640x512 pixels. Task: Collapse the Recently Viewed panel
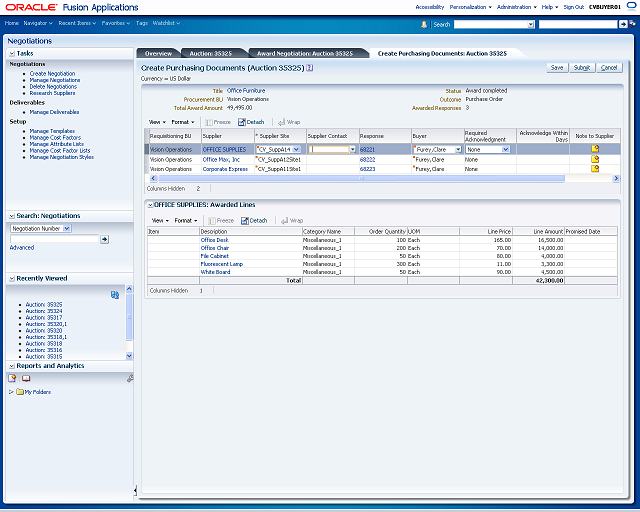point(12,278)
